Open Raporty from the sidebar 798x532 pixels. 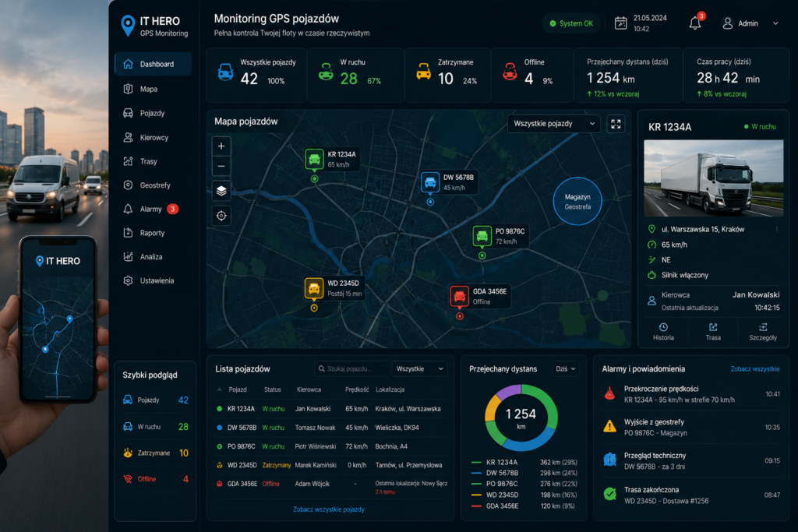152,233
